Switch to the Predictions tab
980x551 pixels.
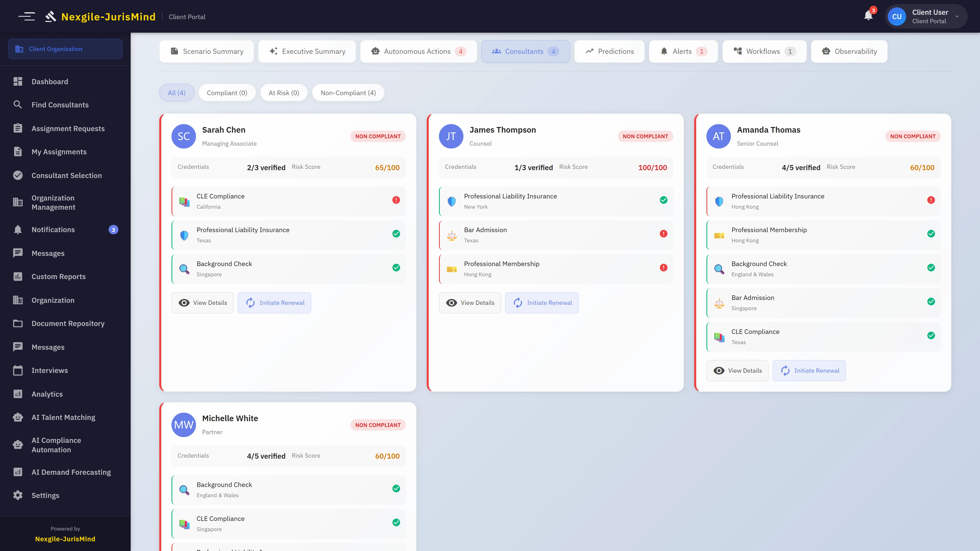pyautogui.click(x=609, y=51)
